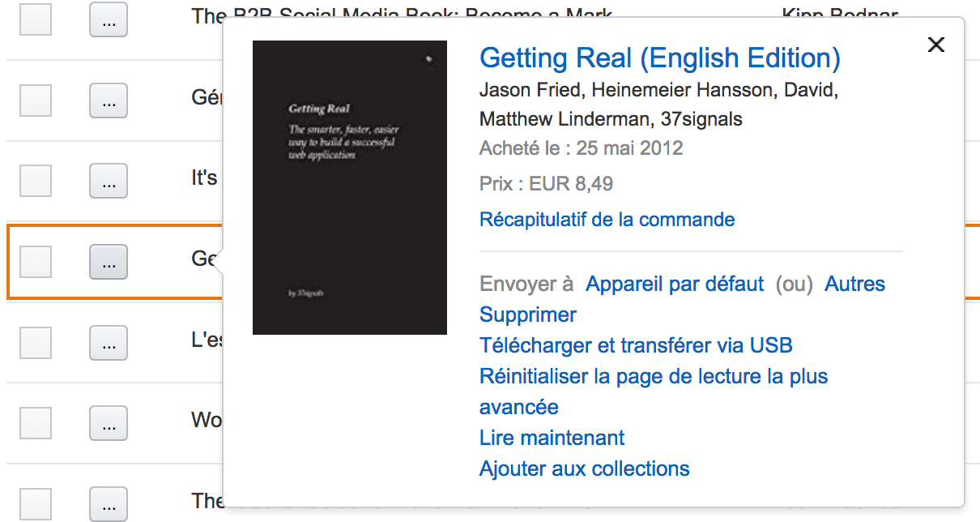Screen dimensions: 980x522
Task: Open the ... actions button on the Gé row
Action: coord(109,100)
